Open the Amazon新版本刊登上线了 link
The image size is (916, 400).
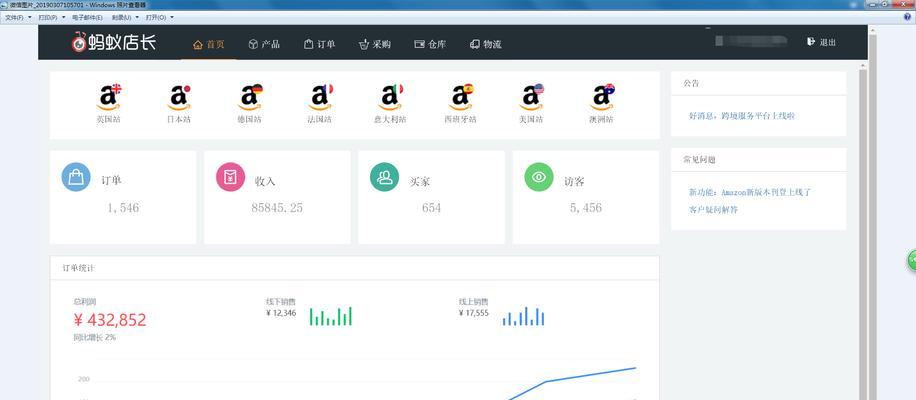750,192
